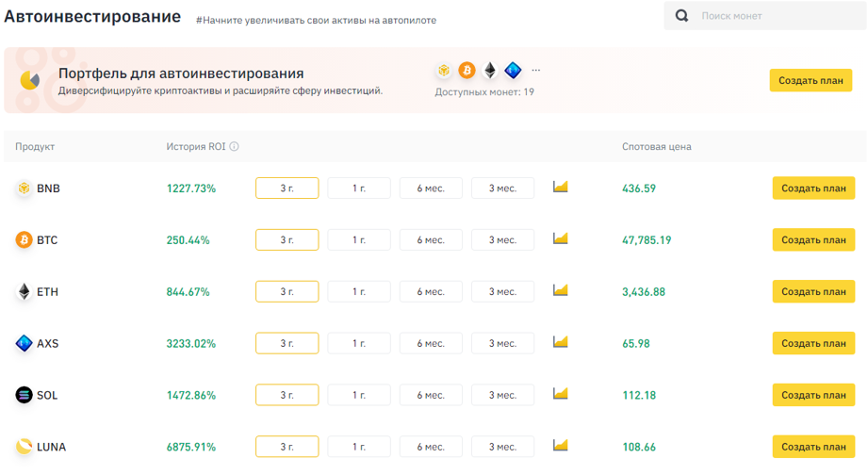Select 3 мес. period for SOL
This screenshot has width=868, height=475.
[x=502, y=395]
